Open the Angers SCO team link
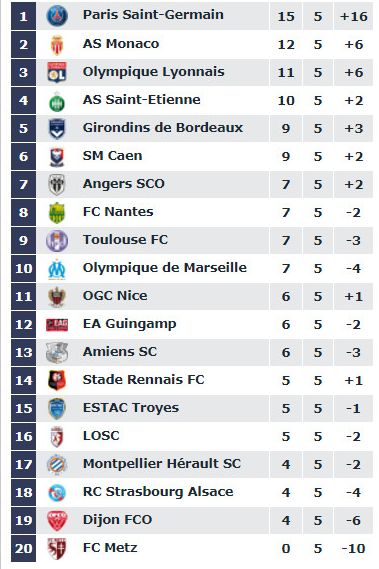Viewport: 379px width, 569px height. click(124, 184)
